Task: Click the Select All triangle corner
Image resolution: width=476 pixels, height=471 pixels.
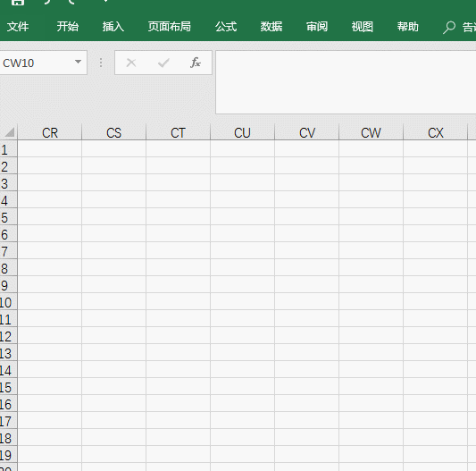Action: coord(10,132)
